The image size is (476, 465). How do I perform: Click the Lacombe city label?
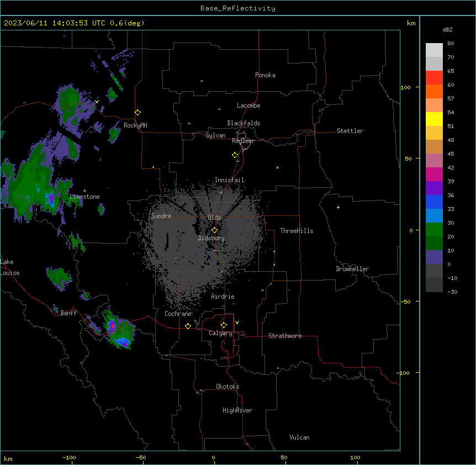click(x=248, y=105)
